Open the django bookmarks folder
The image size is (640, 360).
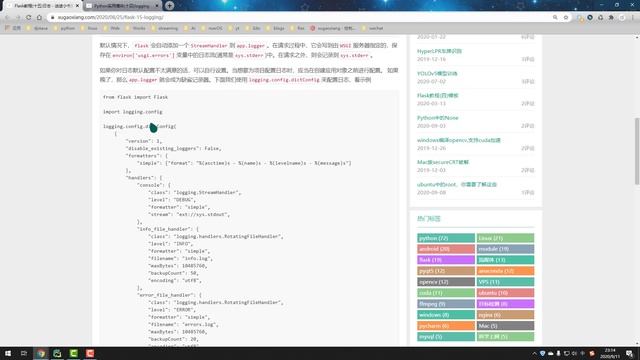(37, 28)
